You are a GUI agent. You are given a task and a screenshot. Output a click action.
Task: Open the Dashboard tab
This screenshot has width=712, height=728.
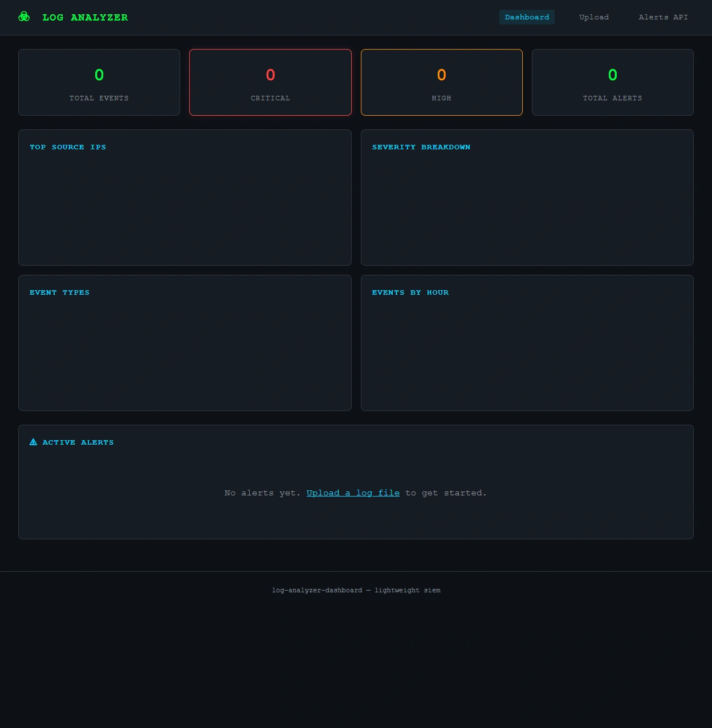point(527,17)
